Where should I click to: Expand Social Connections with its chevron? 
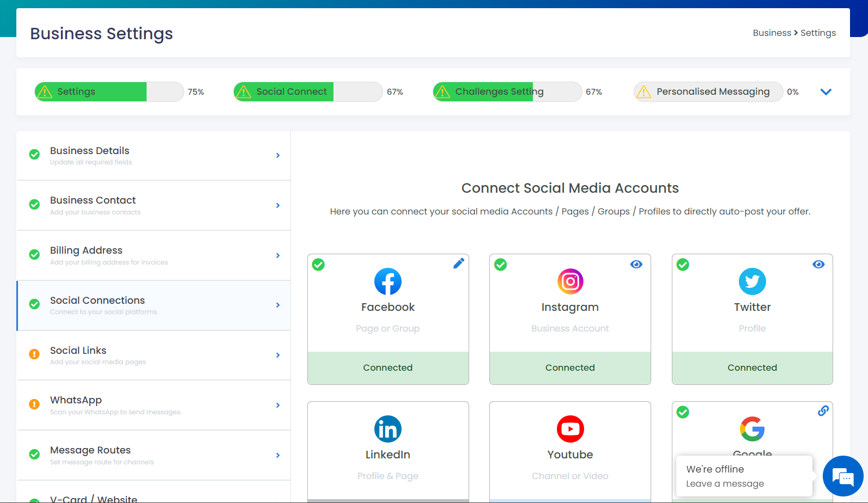click(x=278, y=305)
